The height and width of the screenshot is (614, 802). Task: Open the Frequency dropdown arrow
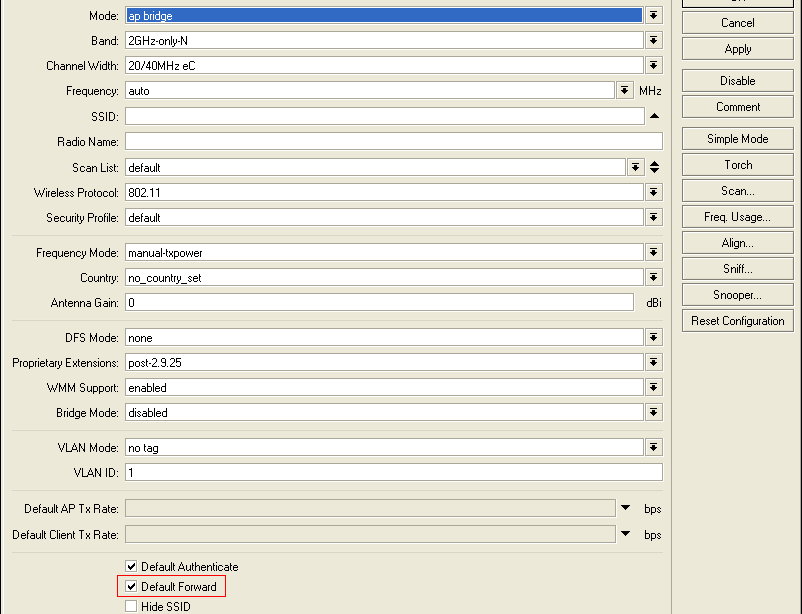(624, 91)
